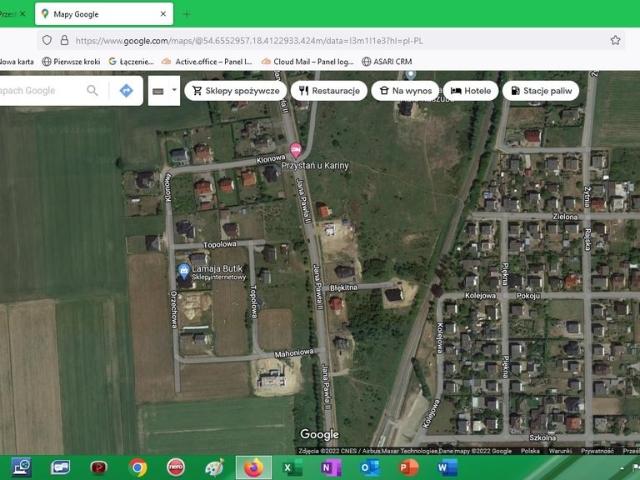640x480 pixels.
Task: Open a new browser tab
Action: point(186,14)
